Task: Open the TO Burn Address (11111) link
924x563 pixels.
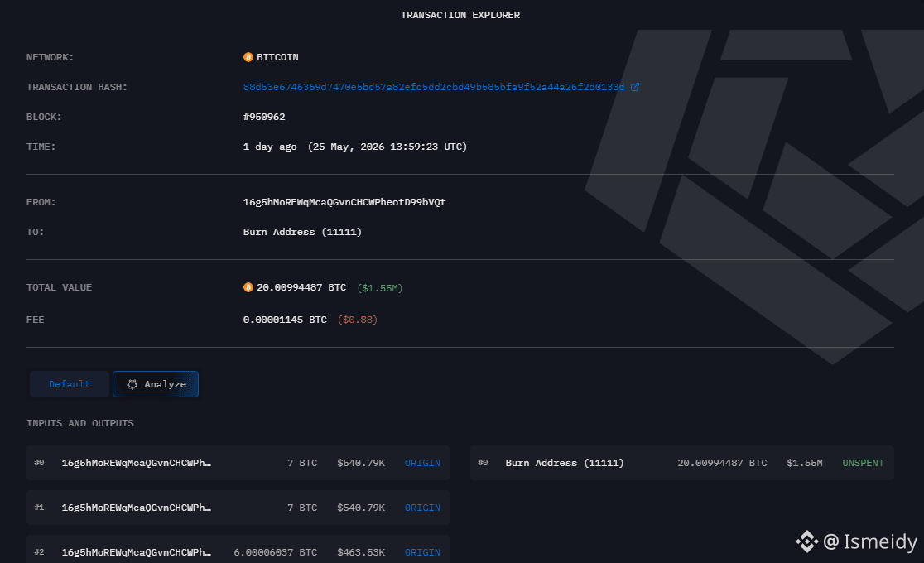Action: click(x=302, y=233)
